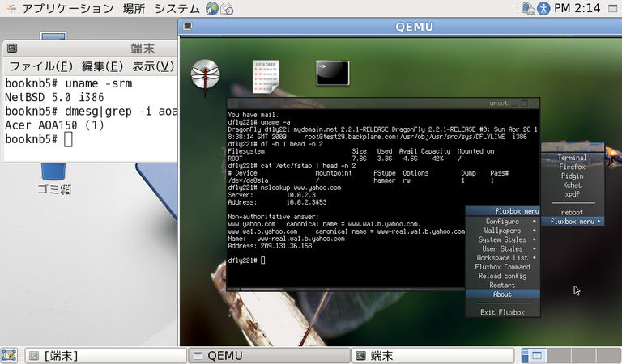This screenshot has width=622, height=364.
Task: Switch to workspace 4 in the switcher
Action: click(x=609, y=356)
